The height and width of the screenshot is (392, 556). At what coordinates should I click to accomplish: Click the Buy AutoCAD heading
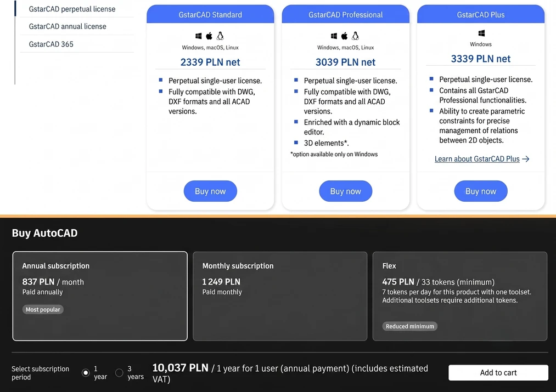44,233
